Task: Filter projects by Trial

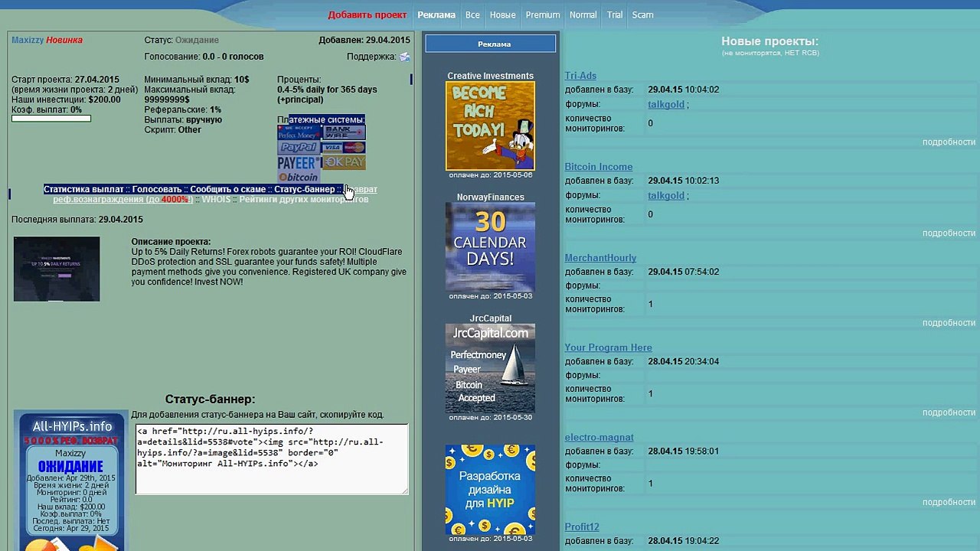Action: point(615,15)
